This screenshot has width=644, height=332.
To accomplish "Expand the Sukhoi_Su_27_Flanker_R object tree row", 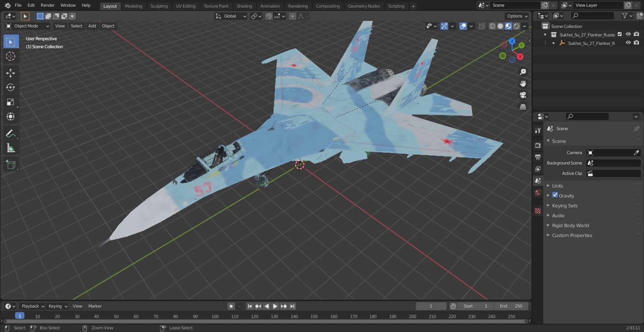I will point(553,43).
